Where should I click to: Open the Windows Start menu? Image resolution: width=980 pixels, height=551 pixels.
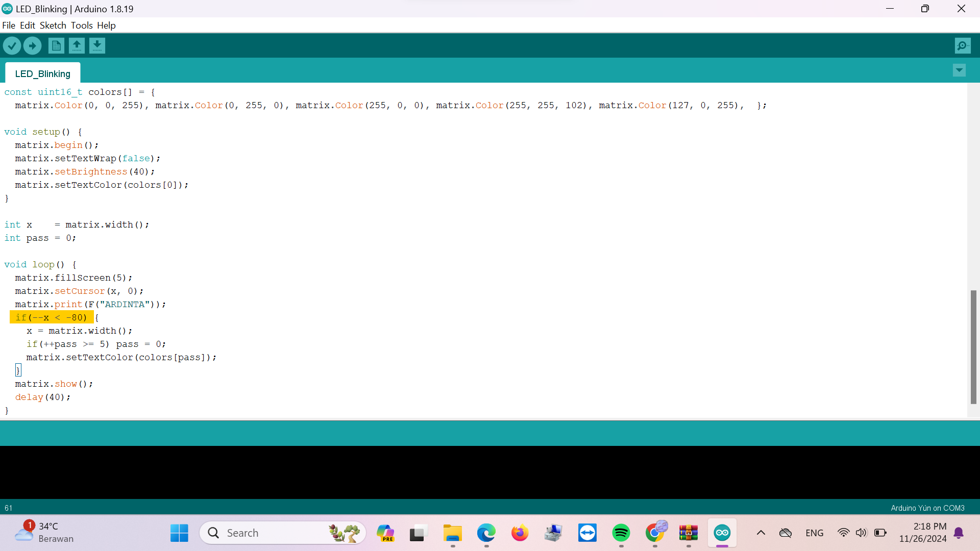179,533
